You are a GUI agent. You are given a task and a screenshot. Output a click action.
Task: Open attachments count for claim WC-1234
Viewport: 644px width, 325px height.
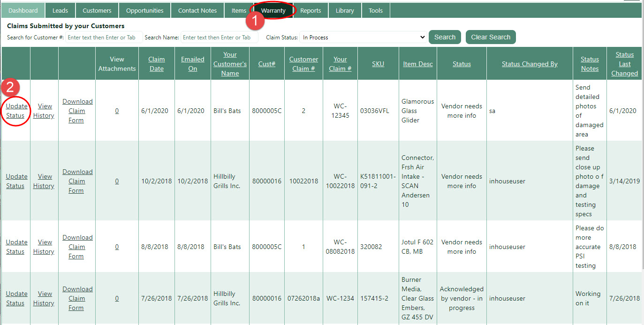117,298
